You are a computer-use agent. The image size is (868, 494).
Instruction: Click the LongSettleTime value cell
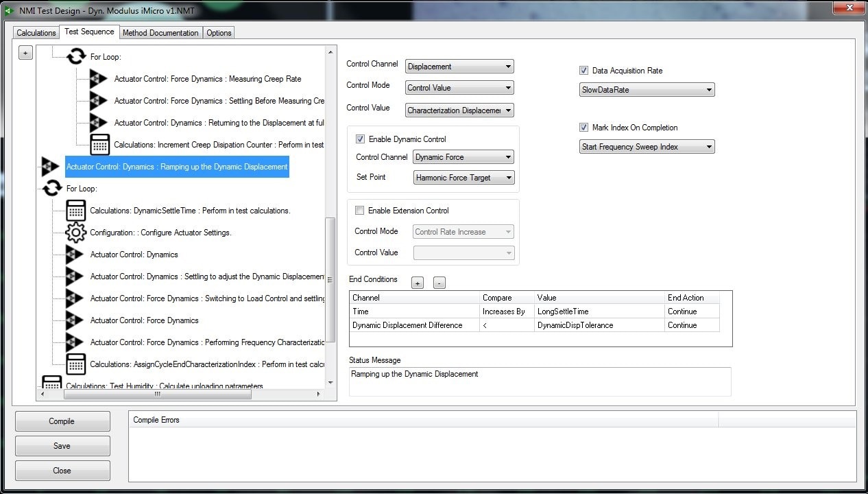(x=600, y=311)
